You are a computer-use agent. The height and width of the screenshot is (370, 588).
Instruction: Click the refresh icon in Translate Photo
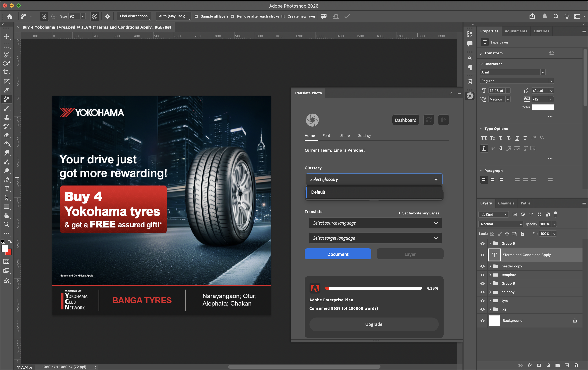point(429,120)
